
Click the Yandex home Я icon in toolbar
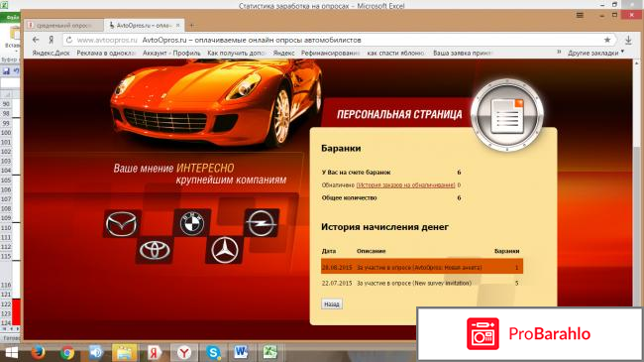[52, 40]
